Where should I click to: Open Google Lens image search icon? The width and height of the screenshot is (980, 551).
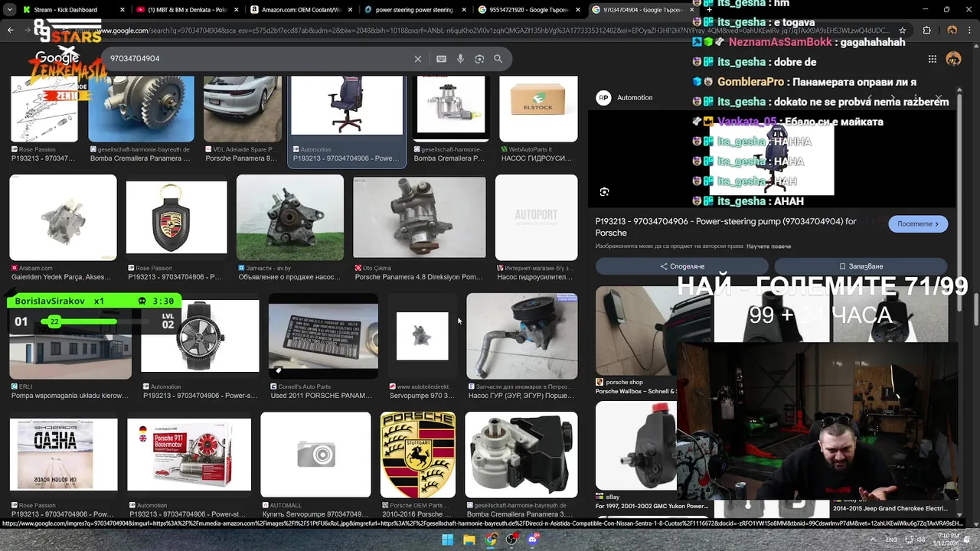479,59
